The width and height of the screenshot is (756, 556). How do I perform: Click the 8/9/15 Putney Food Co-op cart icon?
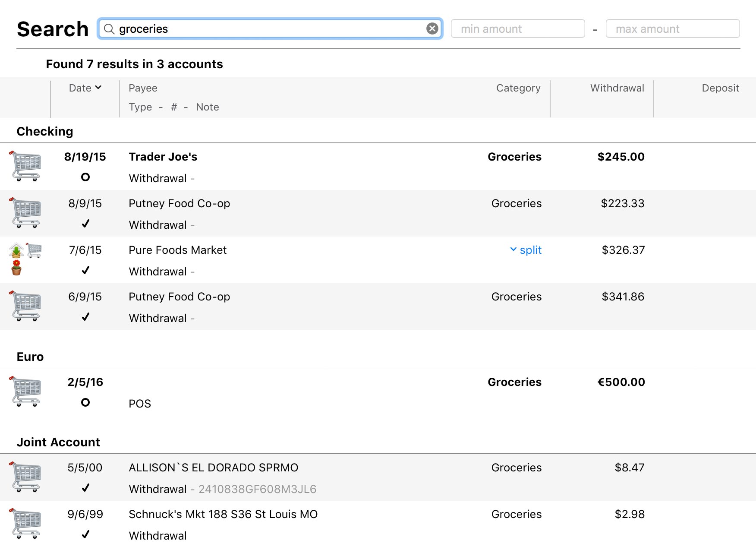pyautogui.click(x=25, y=212)
